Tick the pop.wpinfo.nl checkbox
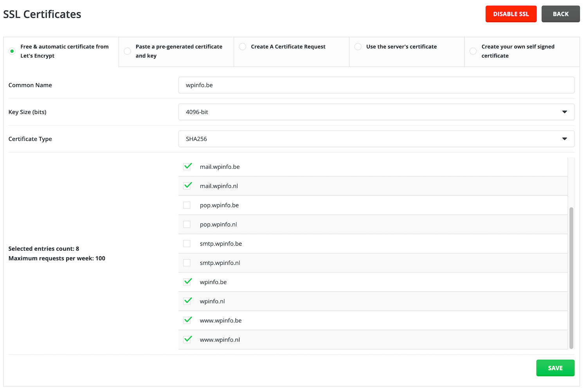 pyautogui.click(x=187, y=224)
